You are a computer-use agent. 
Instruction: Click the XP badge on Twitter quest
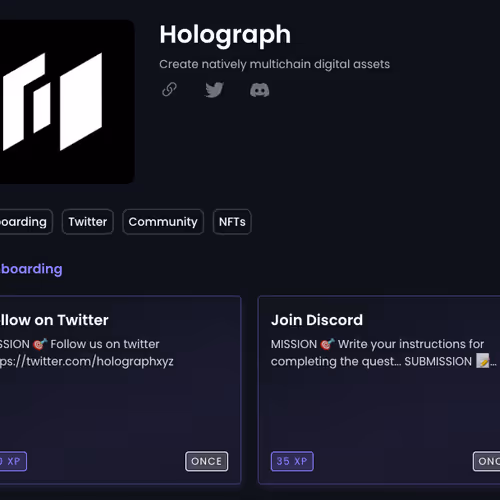13,461
